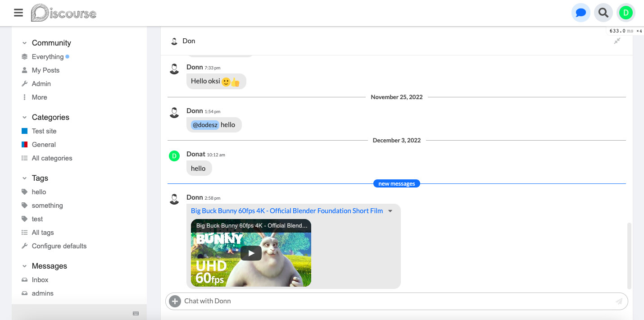This screenshot has height=320, width=644.
Task: Click the send message paper plane icon
Action: [619, 301]
